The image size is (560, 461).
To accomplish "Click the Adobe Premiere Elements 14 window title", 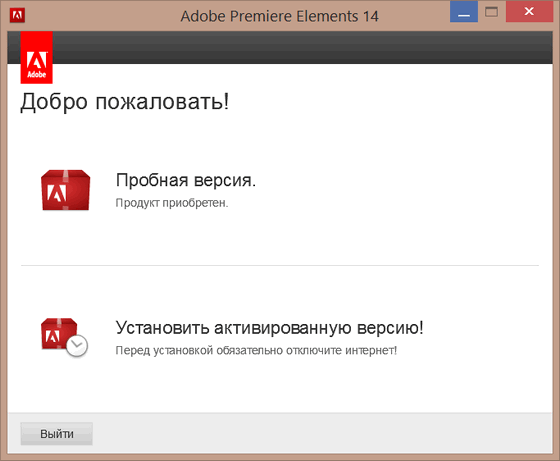I will pos(279,16).
